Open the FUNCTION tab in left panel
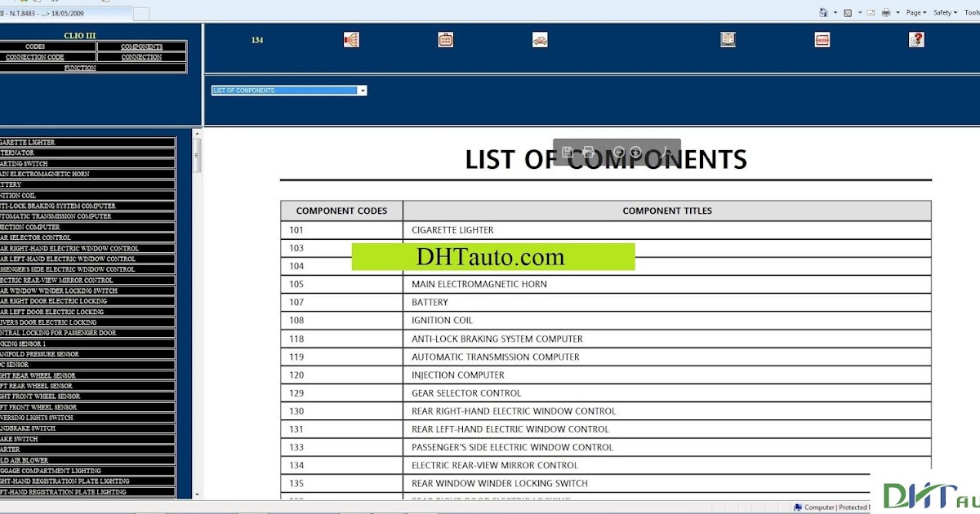This screenshot has height=514, width=980. pos(80,68)
